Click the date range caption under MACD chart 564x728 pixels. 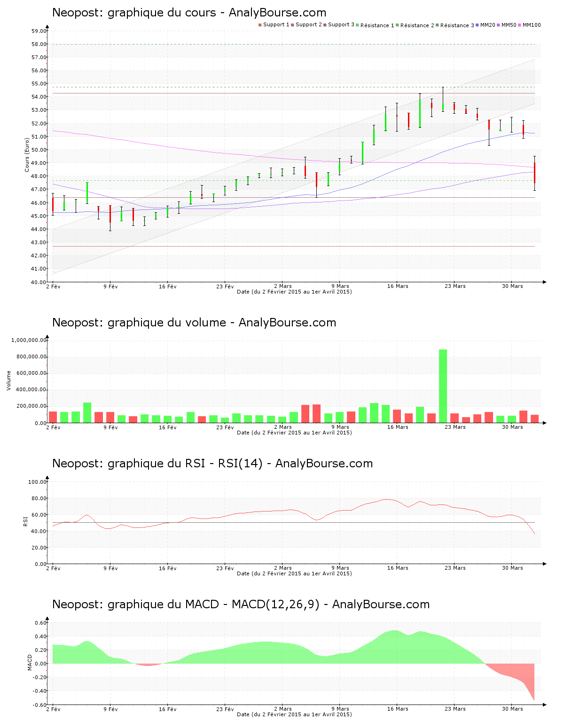pos(294,714)
